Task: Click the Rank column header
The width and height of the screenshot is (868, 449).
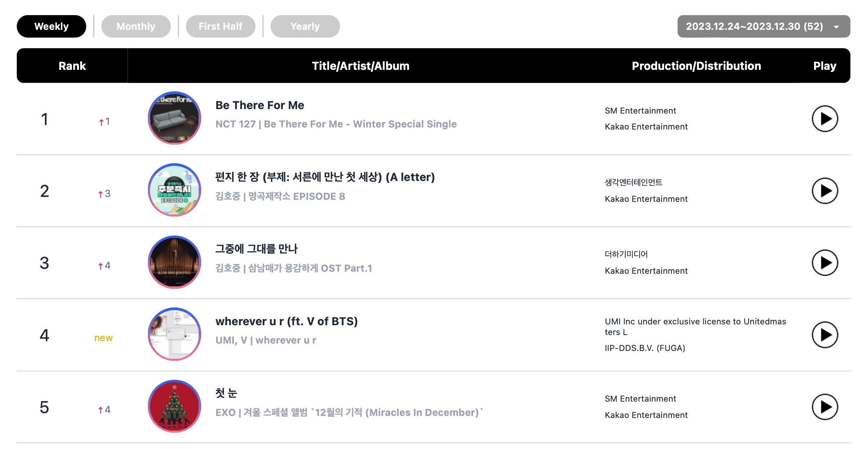Action: pos(72,66)
